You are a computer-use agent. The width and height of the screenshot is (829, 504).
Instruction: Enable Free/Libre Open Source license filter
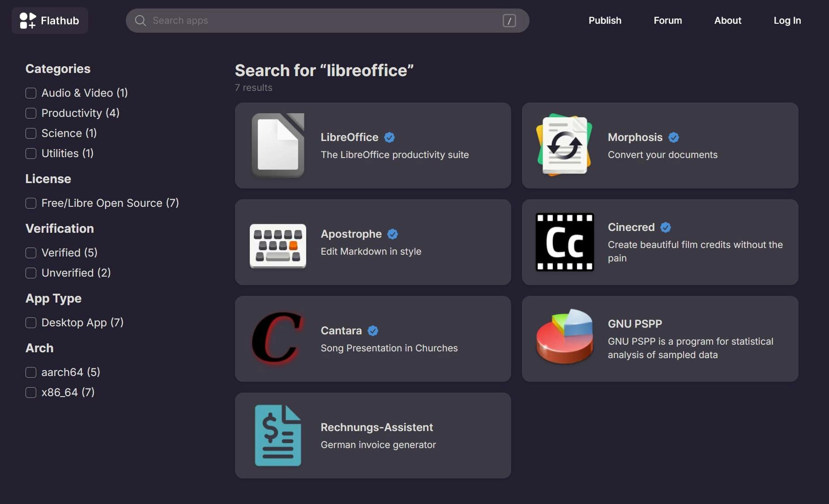(x=31, y=203)
